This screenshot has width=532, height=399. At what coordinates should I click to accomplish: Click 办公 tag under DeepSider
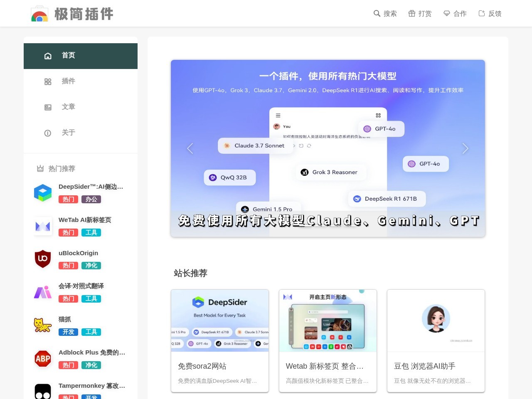(91, 199)
